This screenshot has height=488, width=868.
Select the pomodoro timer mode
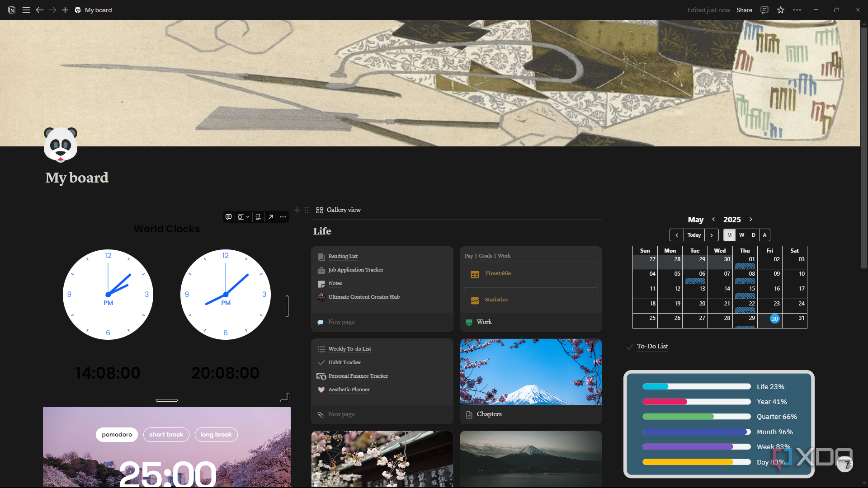click(117, 435)
